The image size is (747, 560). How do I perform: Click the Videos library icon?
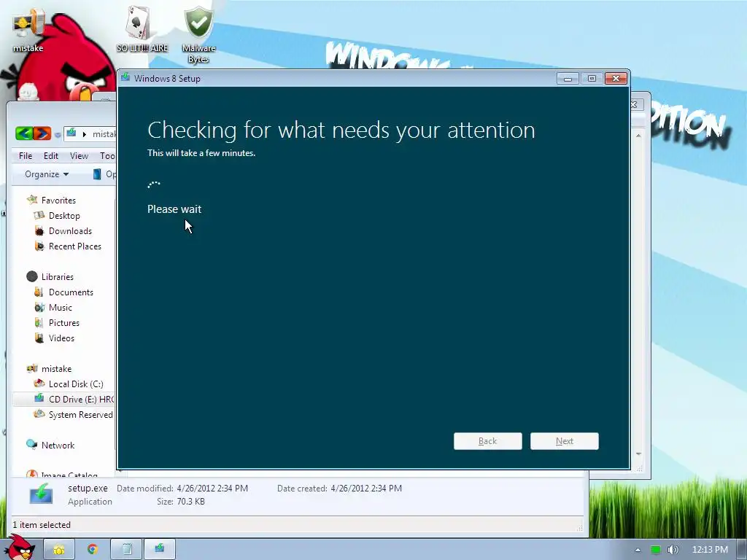pyautogui.click(x=39, y=338)
